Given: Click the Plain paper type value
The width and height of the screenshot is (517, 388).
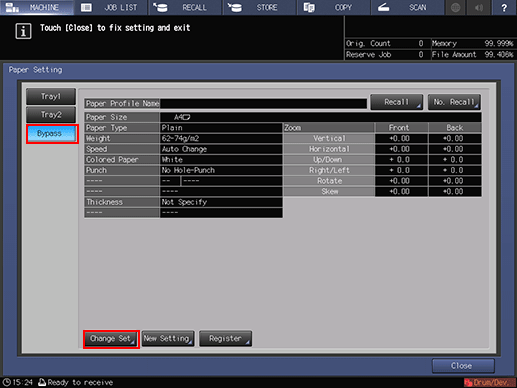Looking at the screenshot, I should (221, 128).
